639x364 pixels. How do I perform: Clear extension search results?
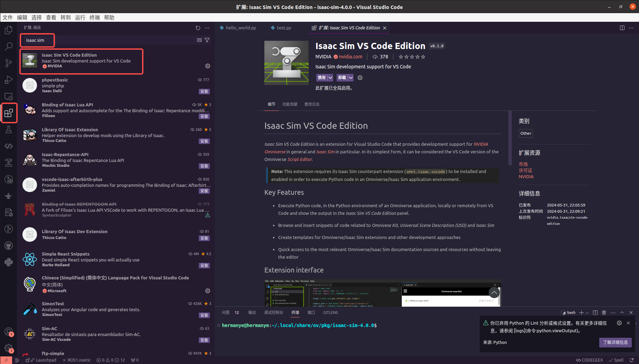tap(199, 40)
